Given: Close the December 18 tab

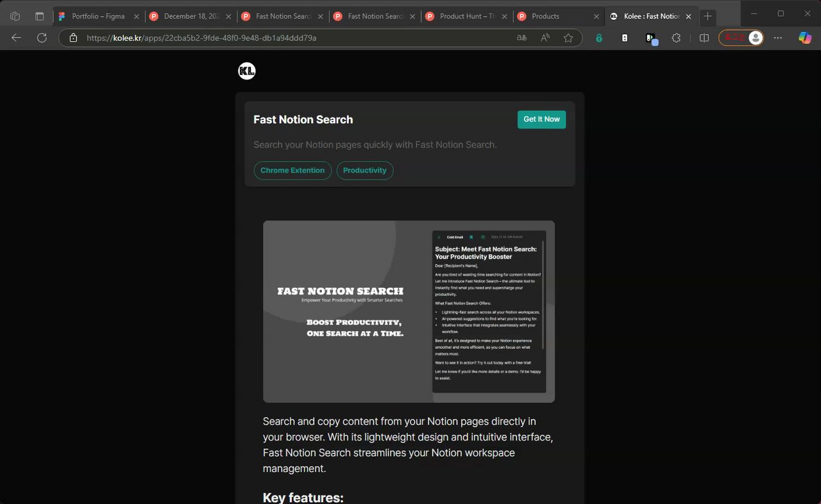Looking at the screenshot, I should click(228, 17).
